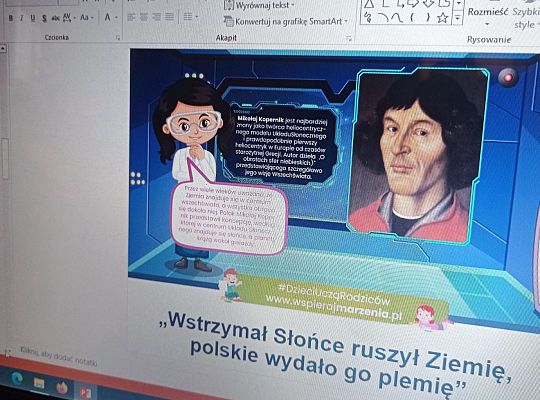The height and width of the screenshot is (400, 540).
Task: Select the elbow connector L shape
Action: coord(386,3)
